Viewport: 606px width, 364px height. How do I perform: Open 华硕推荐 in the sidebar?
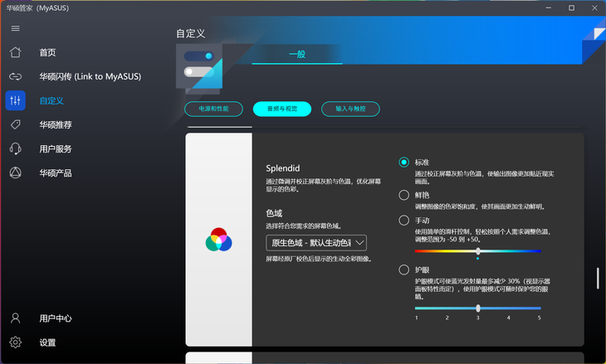pyautogui.click(x=56, y=124)
